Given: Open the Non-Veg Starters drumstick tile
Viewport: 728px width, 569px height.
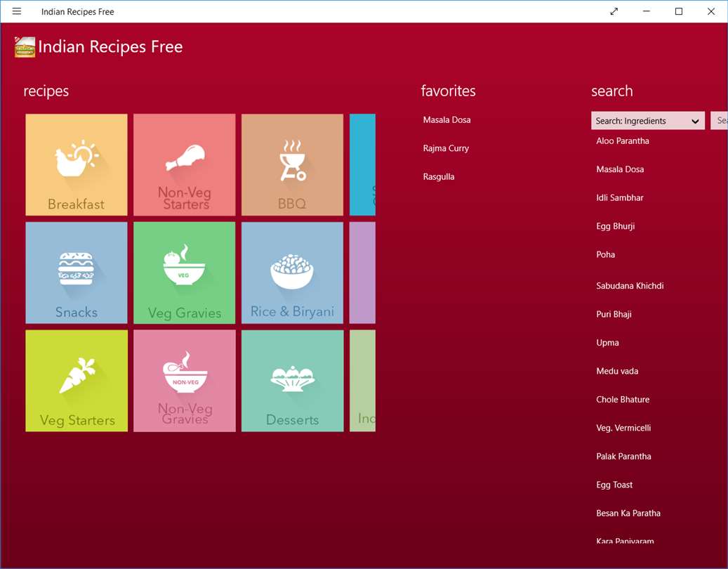Looking at the screenshot, I should (185, 164).
